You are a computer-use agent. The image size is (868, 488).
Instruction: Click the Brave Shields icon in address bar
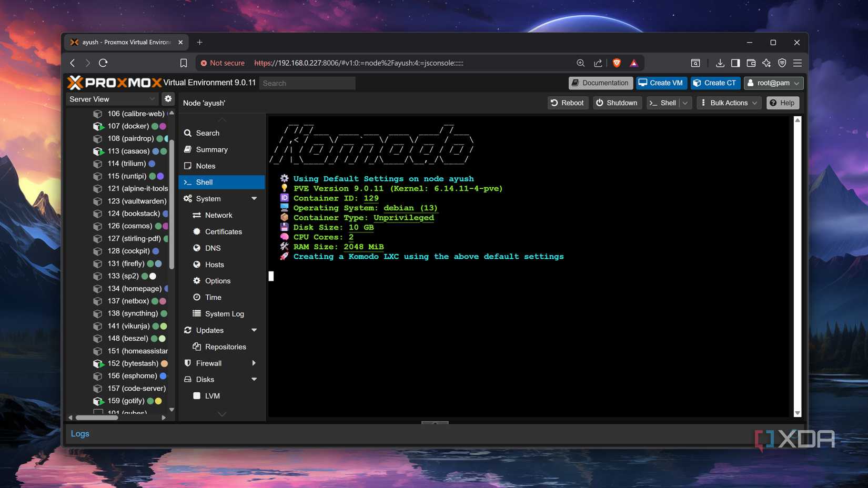(616, 63)
